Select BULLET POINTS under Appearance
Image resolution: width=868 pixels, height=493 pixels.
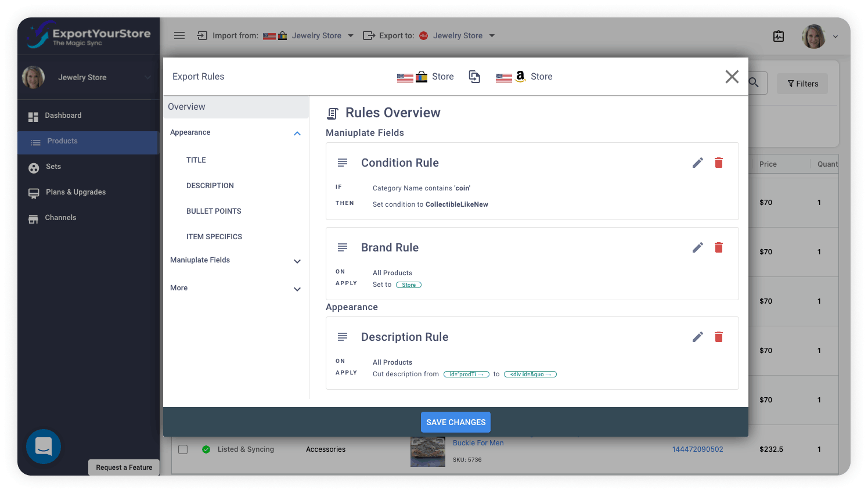[x=214, y=211]
